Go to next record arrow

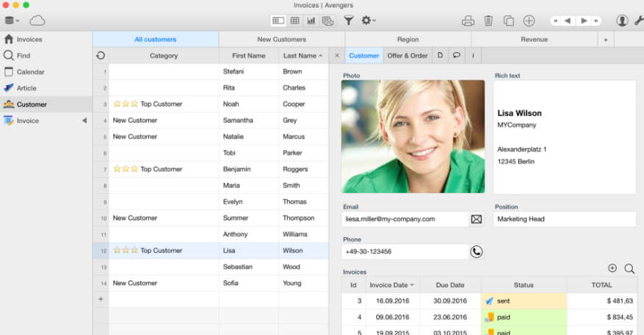584,21
